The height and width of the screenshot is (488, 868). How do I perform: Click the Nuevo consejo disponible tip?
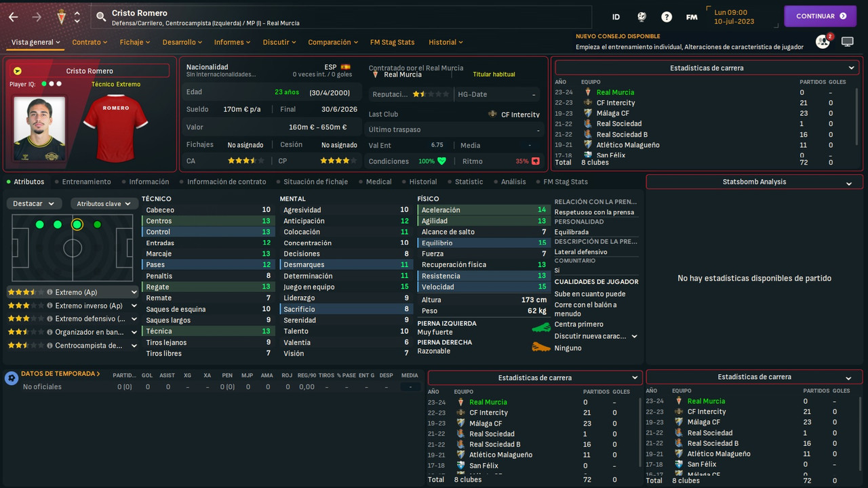690,42
